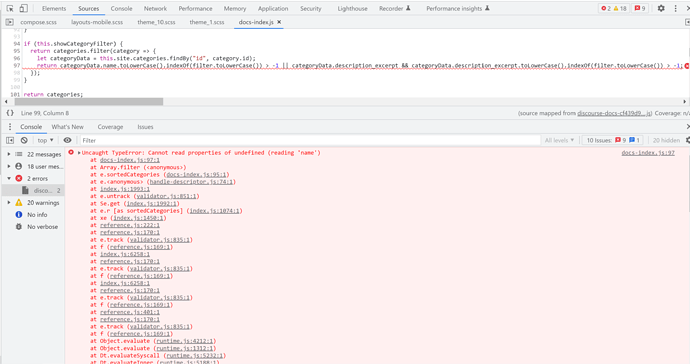Click the disco... file entry under errors
Screen dimensions: 690x364
pos(43,191)
